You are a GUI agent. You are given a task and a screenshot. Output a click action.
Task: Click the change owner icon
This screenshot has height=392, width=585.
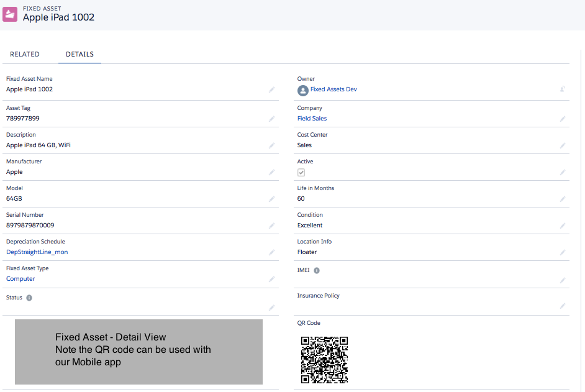coord(562,89)
